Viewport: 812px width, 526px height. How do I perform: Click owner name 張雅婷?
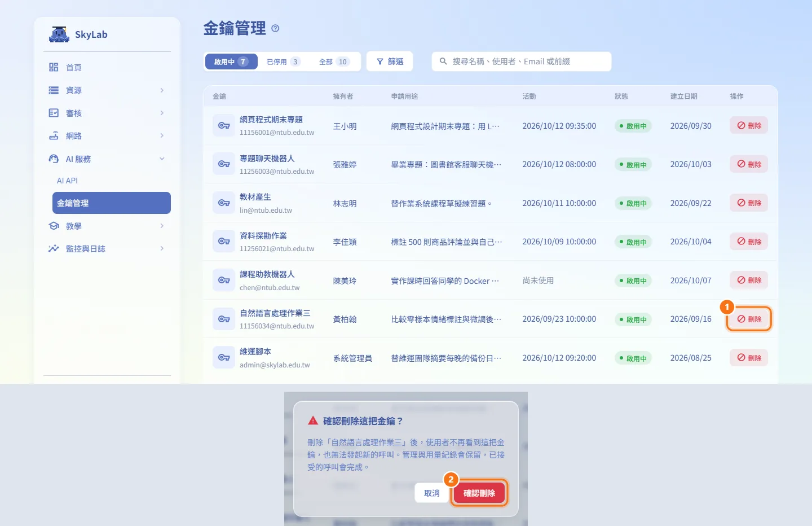point(345,165)
